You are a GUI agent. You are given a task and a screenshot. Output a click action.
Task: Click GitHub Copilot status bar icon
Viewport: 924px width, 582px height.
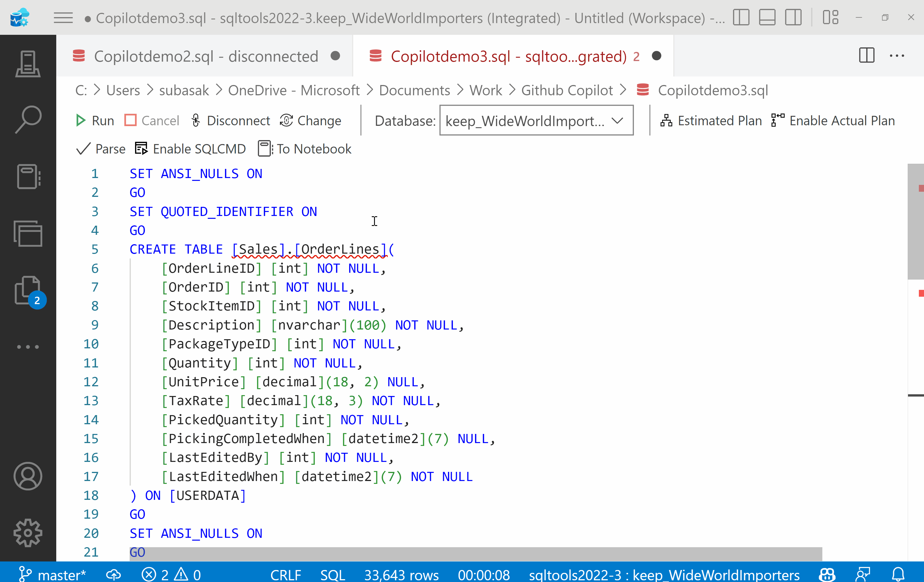tap(827, 574)
